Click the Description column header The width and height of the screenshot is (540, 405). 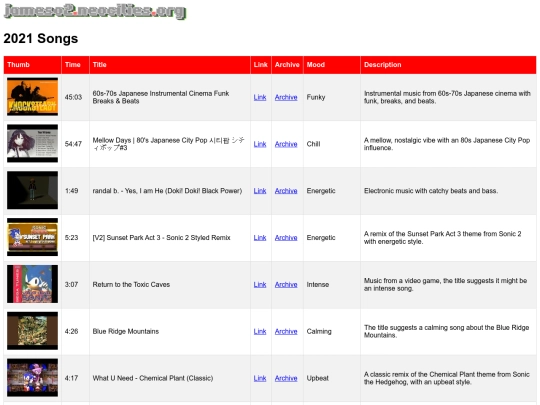pos(448,65)
